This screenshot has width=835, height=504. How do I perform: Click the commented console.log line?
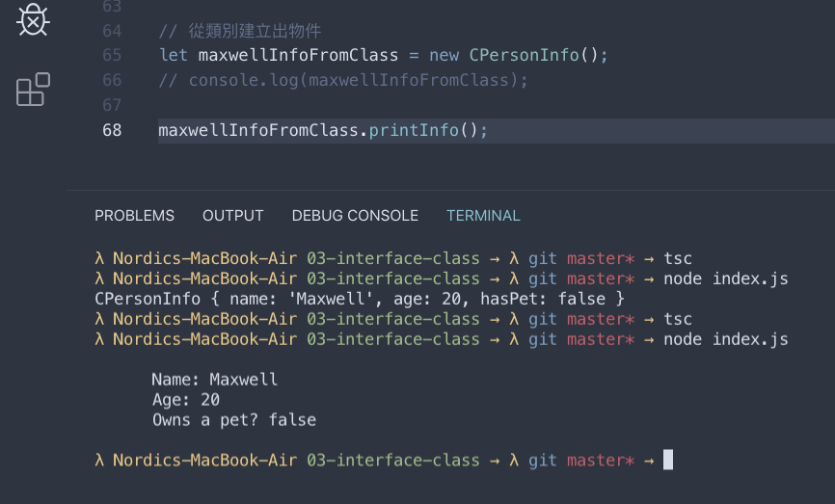coord(343,80)
